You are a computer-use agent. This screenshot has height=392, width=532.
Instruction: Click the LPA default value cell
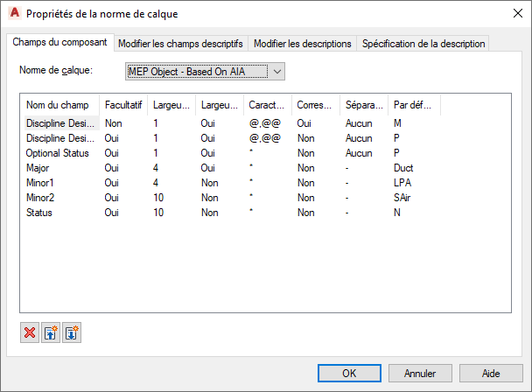click(x=402, y=183)
